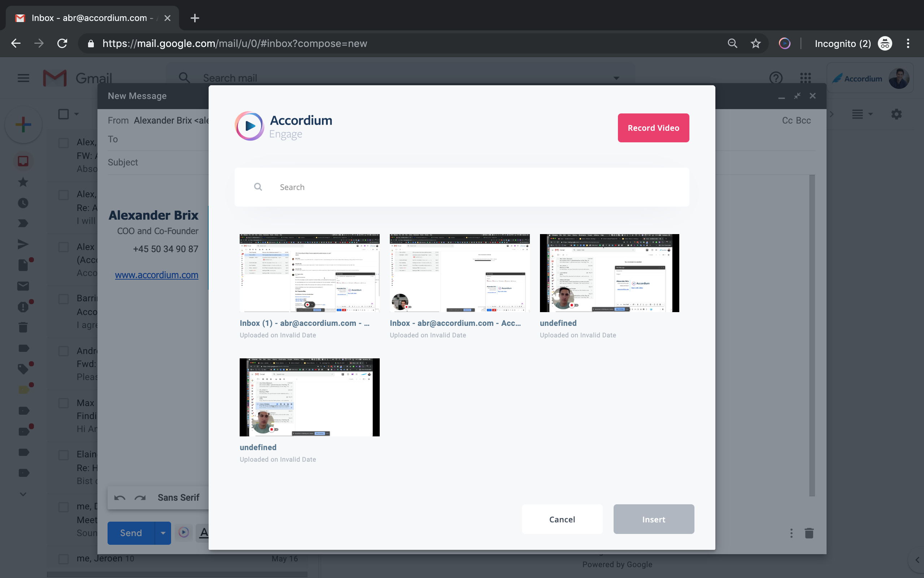Open the Gmail main menu hamburger

[x=23, y=78]
